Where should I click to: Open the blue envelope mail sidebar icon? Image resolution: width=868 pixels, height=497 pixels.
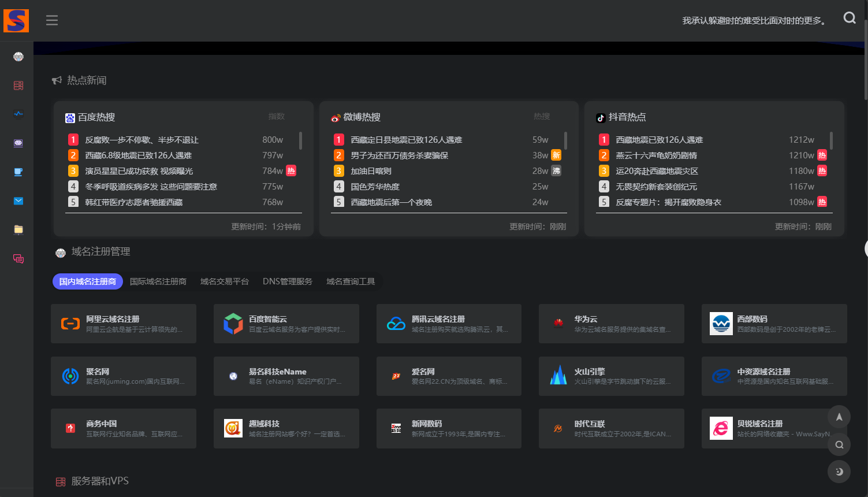tap(18, 201)
